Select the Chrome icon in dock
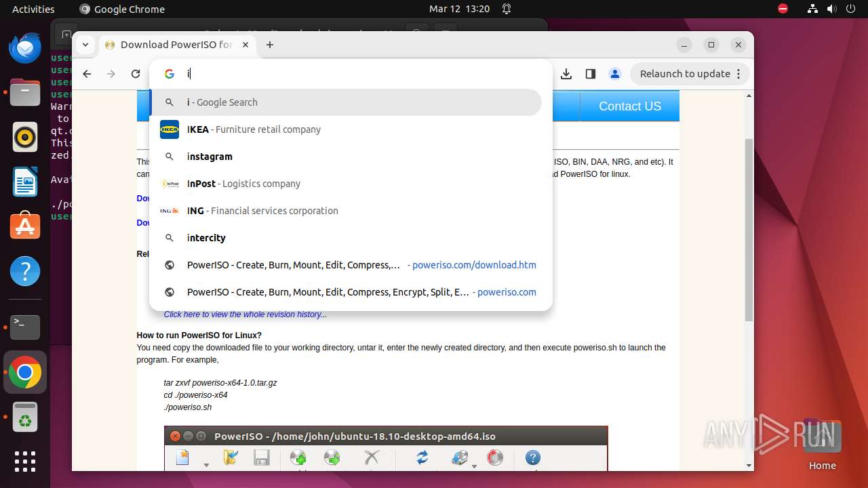Screen dimensions: 868x488 (25, 372)
